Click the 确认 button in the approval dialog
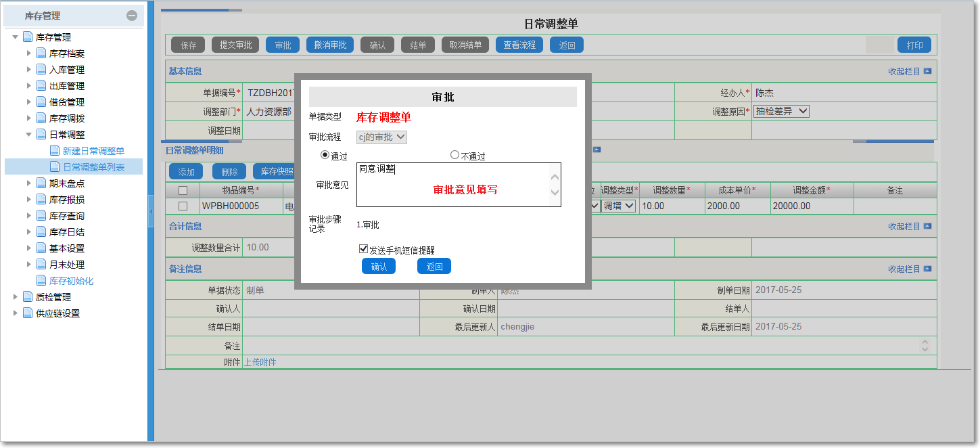980x448 pixels. [x=378, y=266]
